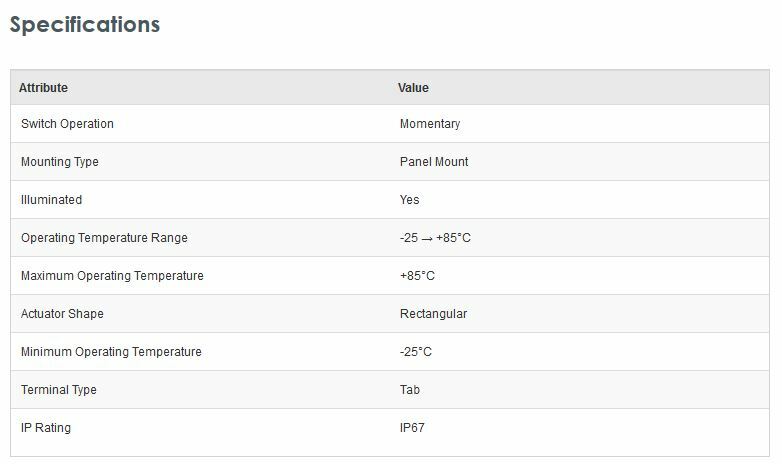Click the Rectangular value cell
This screenshot has width=782, height=464.
click(433, 314)
